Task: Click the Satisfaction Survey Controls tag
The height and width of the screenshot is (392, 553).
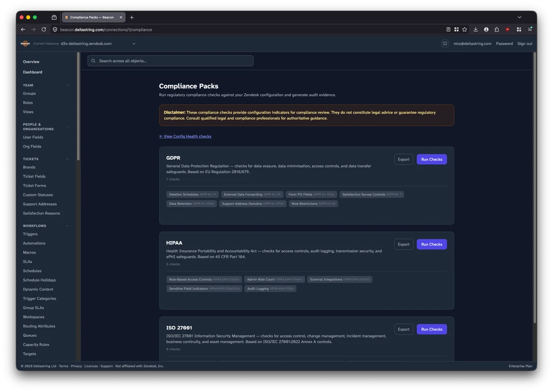Action: point(372,194)
